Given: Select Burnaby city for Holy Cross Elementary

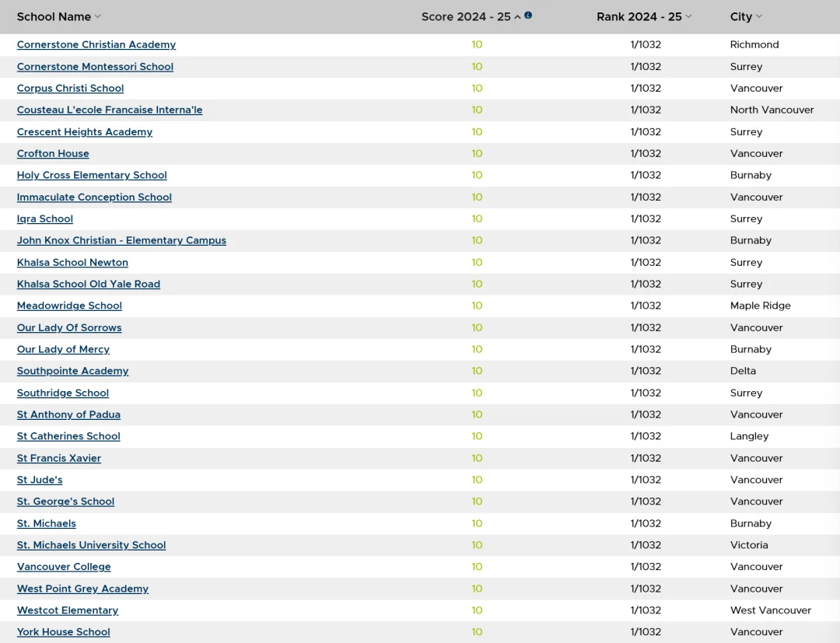Looking at the screenshot, I should 751,175.
